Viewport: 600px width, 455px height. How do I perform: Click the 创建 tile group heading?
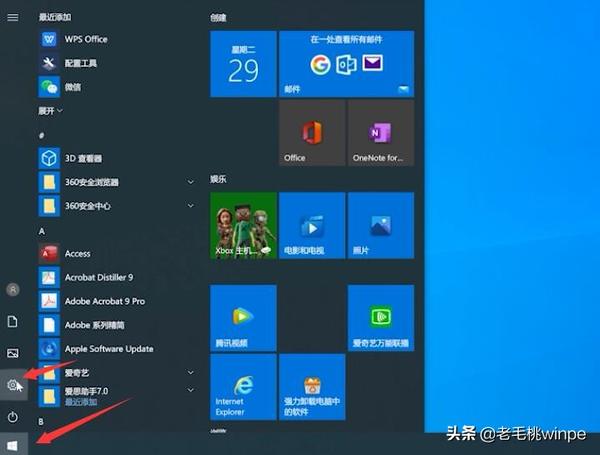pyautogui.click(x=218, y=18)
